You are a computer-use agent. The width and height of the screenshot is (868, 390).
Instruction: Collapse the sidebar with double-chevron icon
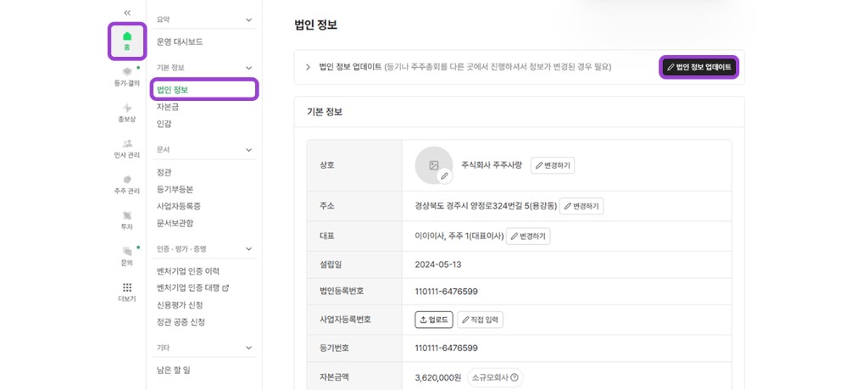click(x=127, y=12)
